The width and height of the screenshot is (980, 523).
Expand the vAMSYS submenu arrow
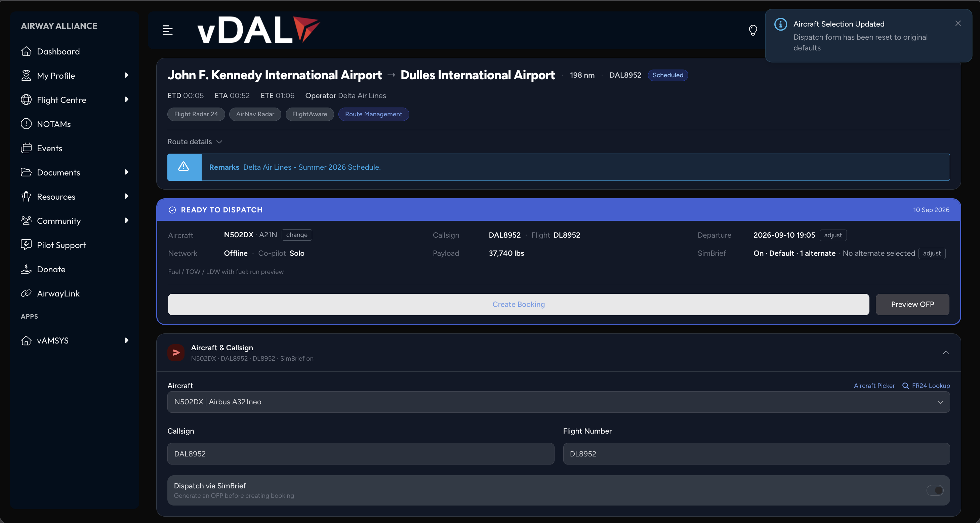click(127, 340)
